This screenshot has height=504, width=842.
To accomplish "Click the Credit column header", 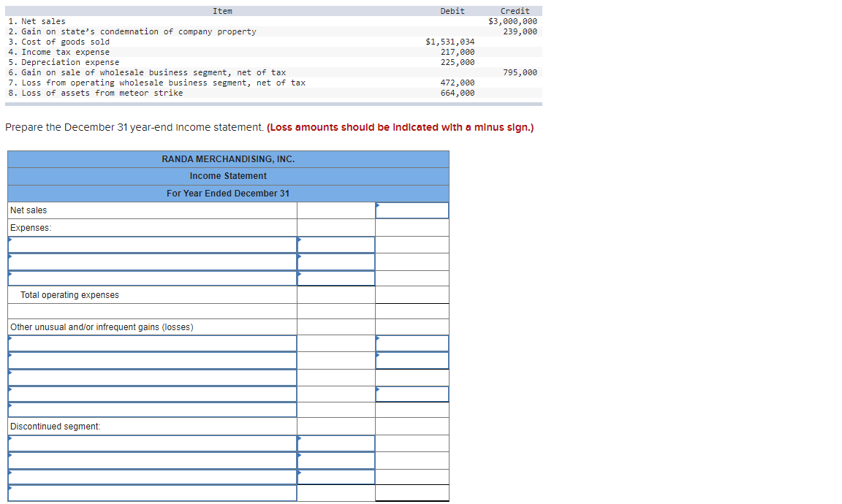I will point(515,11).
